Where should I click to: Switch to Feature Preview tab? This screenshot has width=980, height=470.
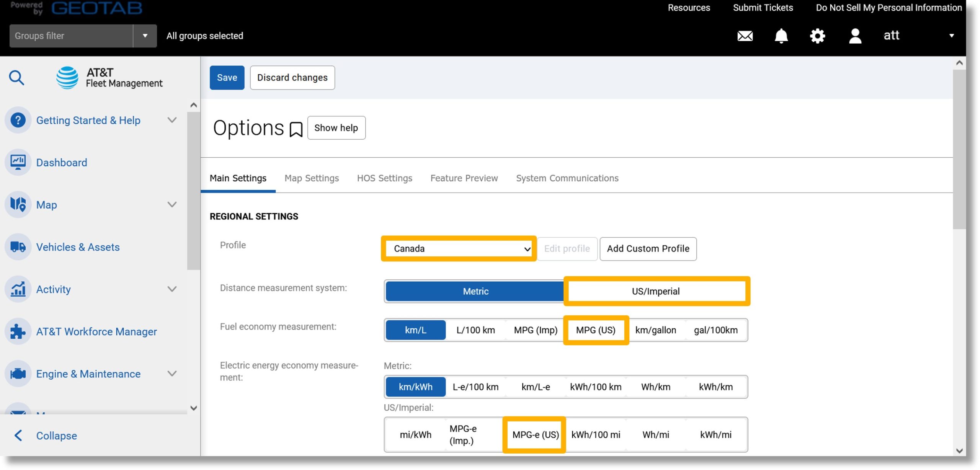click(x=464, y=178)
